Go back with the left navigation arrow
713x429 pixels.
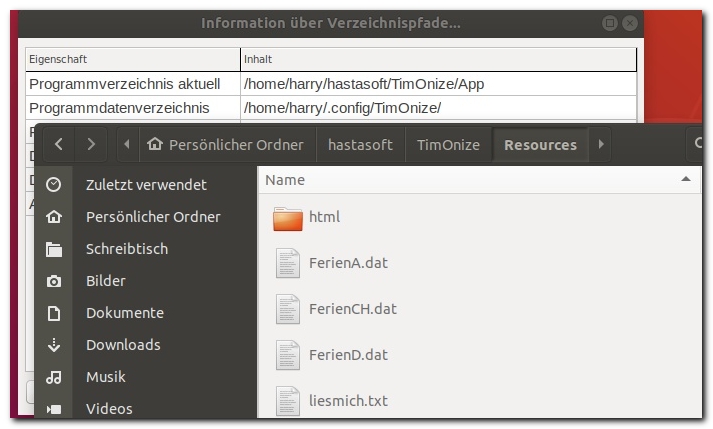pos(59,145)
